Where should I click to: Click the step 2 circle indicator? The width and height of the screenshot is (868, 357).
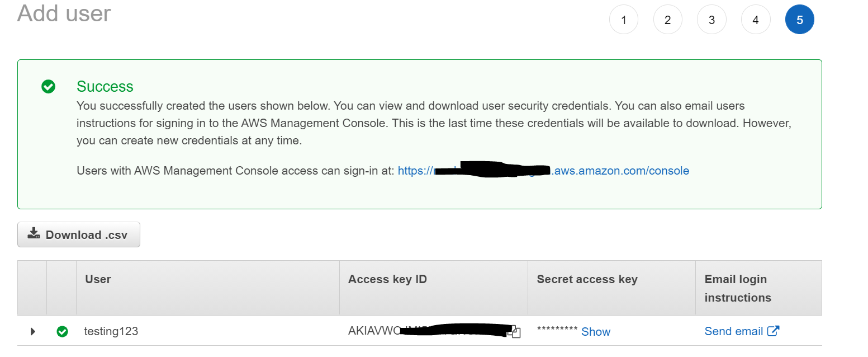(667, 19)
